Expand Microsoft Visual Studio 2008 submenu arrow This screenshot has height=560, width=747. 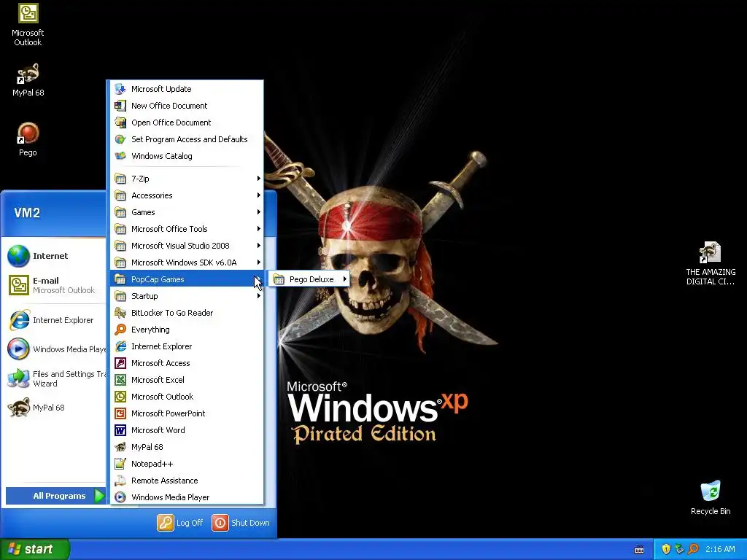click(x=259, y=246)
